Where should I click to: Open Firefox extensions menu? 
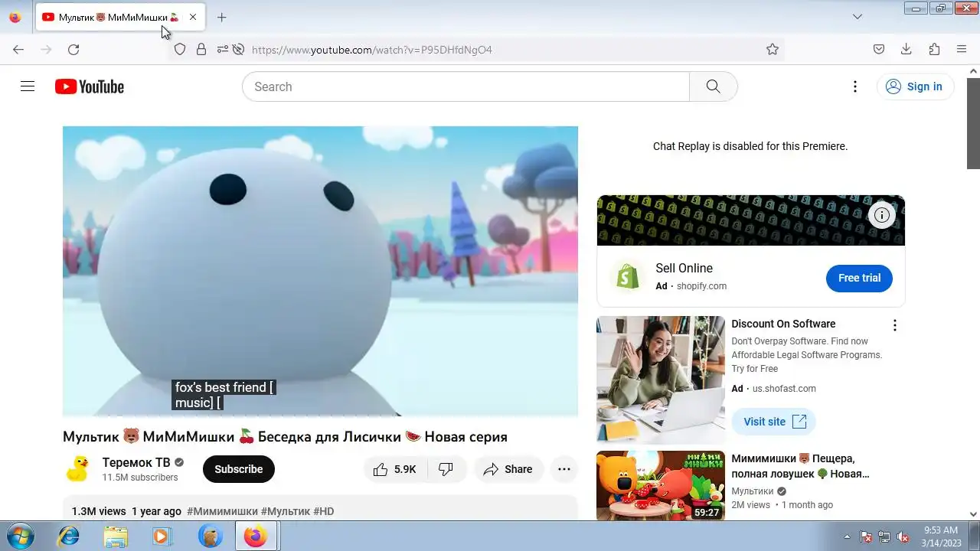point(934,49)
